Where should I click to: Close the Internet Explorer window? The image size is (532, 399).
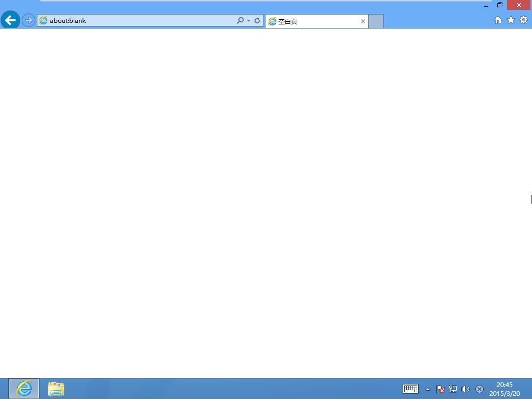(x=519, y=5)
